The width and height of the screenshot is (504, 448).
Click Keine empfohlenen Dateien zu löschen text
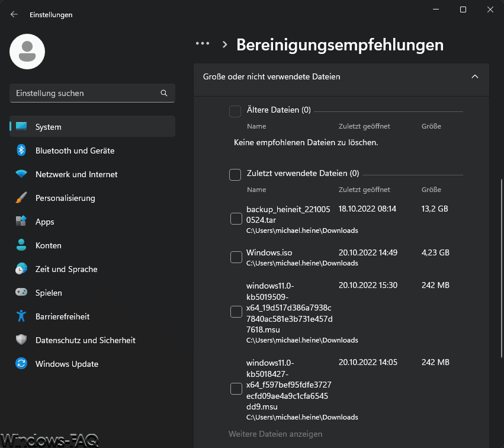(306, 142)
